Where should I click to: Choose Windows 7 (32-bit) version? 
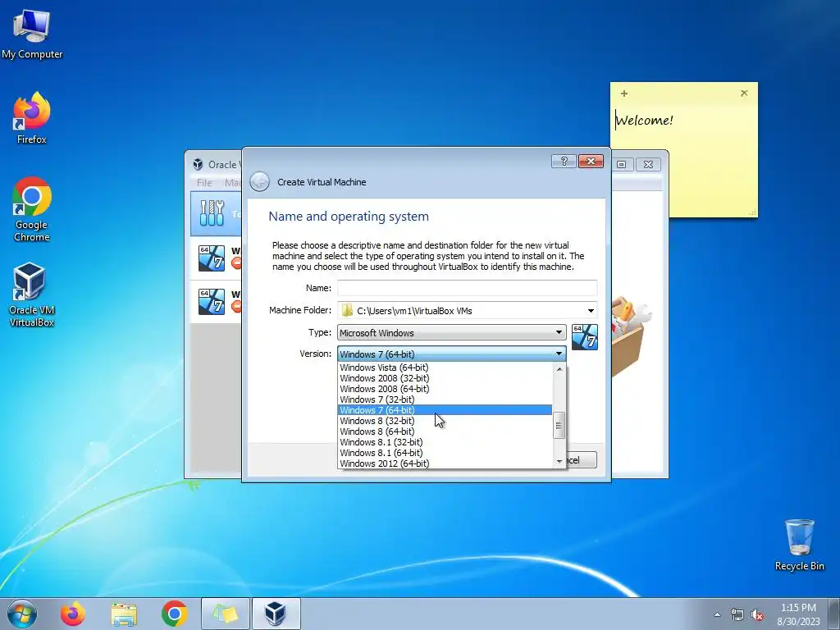point(445,399)
